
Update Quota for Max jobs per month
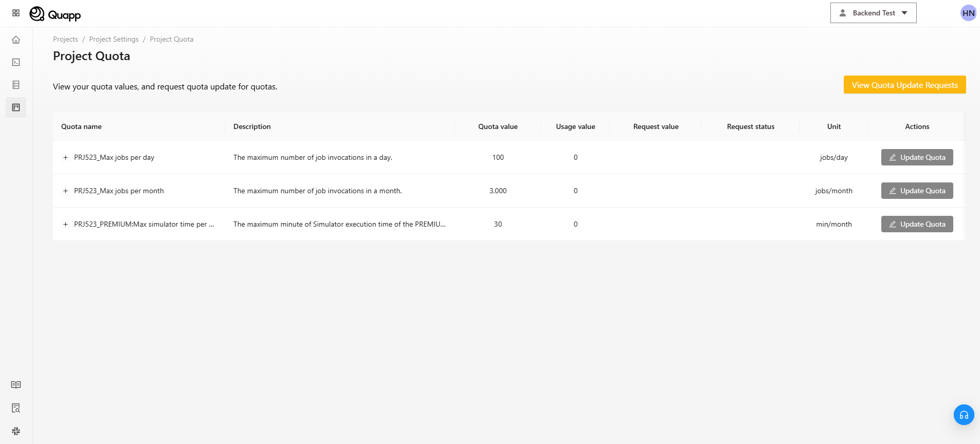point(917,191)
